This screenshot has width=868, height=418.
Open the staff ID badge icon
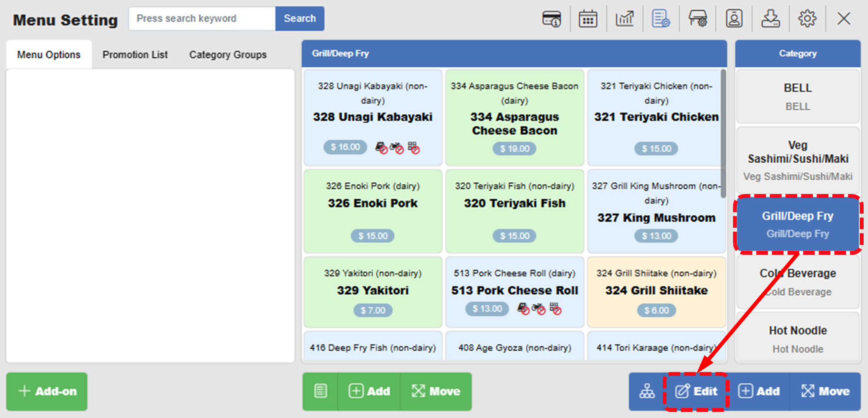734,19
